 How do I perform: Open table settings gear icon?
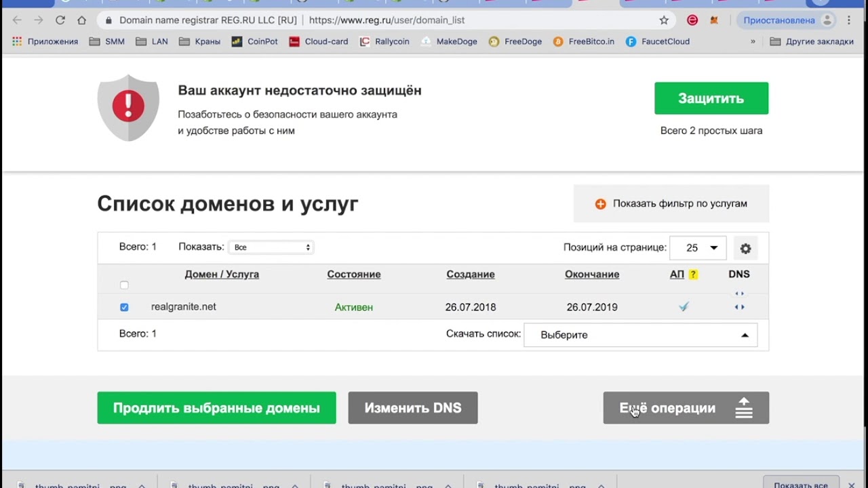point(745,249)
